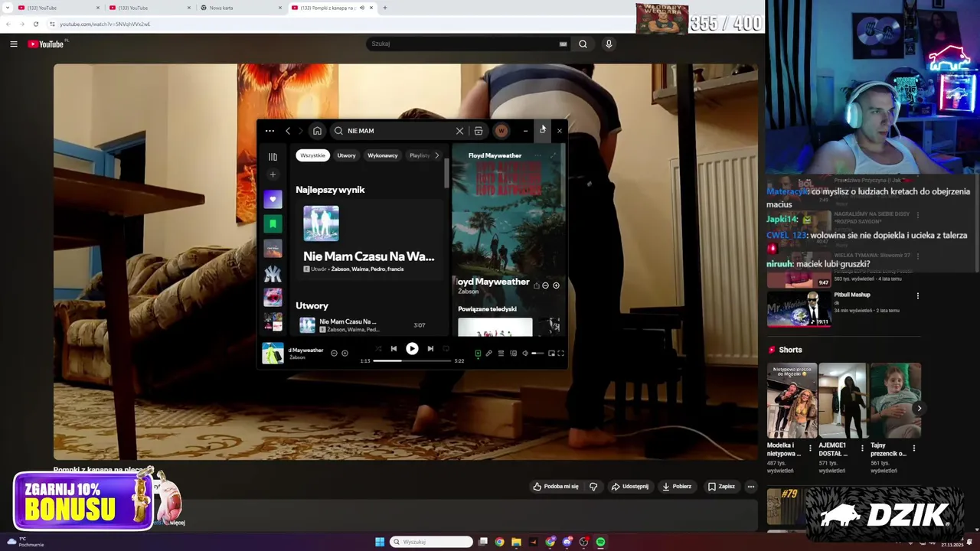The image size is (980, 551).
Task: Open YouTube hamburger guide menu
Action: coord(14,44)
